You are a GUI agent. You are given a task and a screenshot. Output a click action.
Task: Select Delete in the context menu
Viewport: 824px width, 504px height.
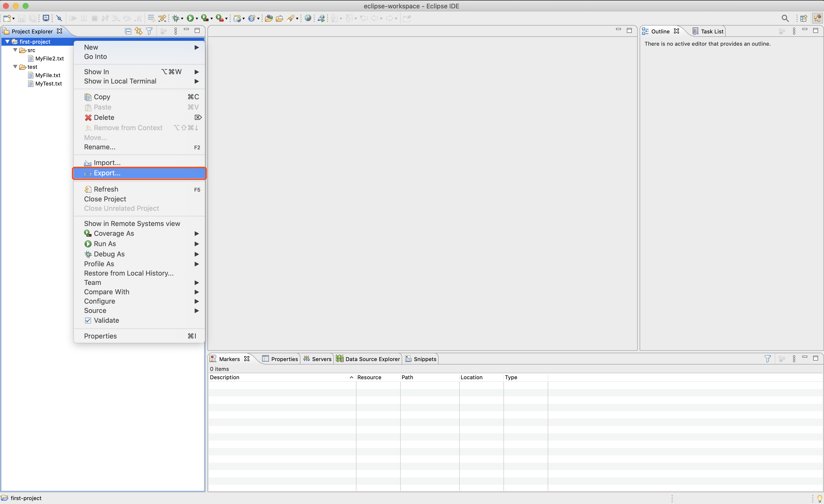[x=139, y=117]
